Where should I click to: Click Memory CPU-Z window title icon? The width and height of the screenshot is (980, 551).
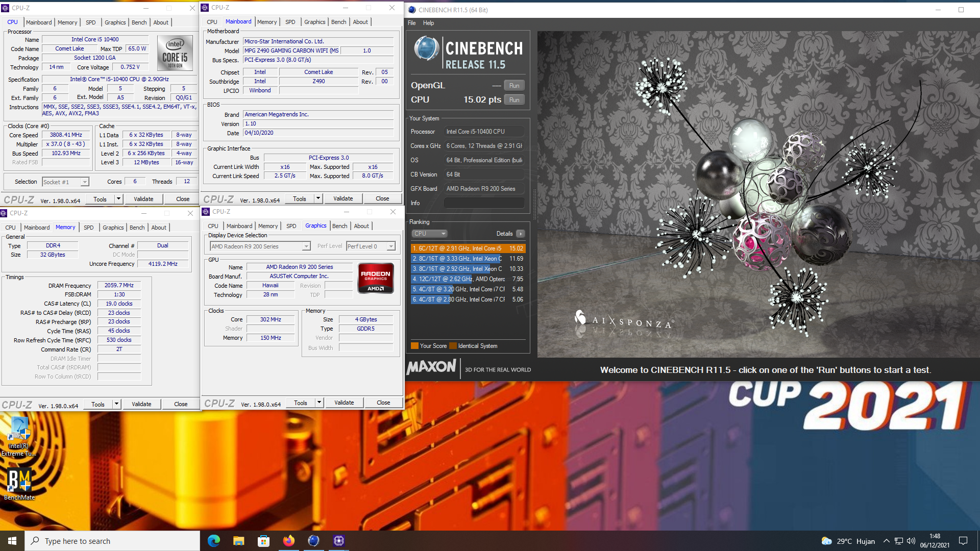click(x=4, y=213)
